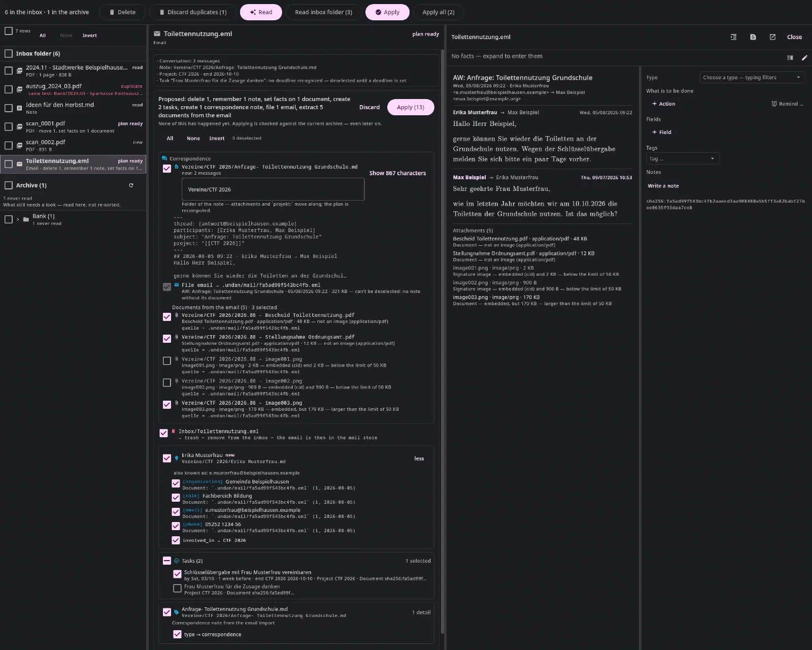The image size is (812, 650).
Task: Check the image001.png document checkbox
Action: pyautogui.click(x=166, y=361)
